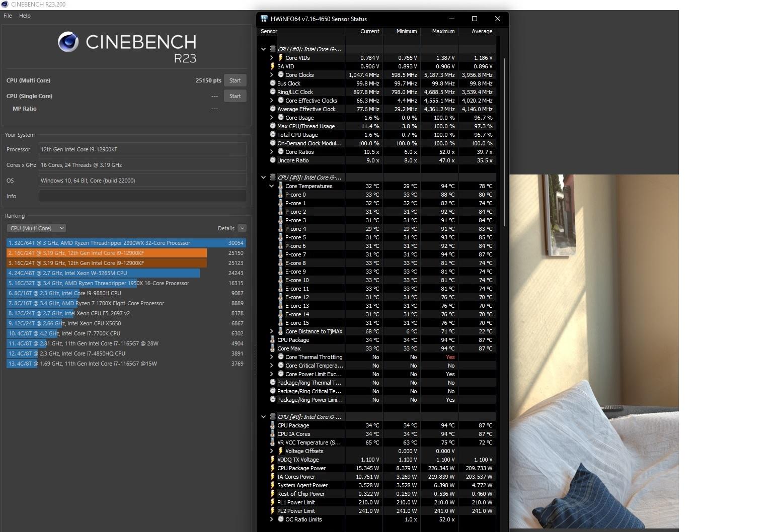This screenshot has width=773, height=532.
Task: Click the Bus Clock sensor icon
Action: click(273, 83)
